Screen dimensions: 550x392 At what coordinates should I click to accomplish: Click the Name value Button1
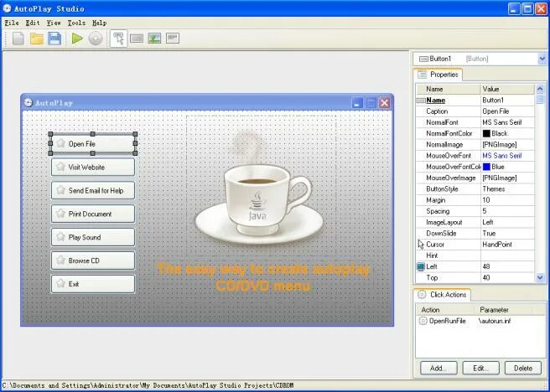click(x=507, y=101)
